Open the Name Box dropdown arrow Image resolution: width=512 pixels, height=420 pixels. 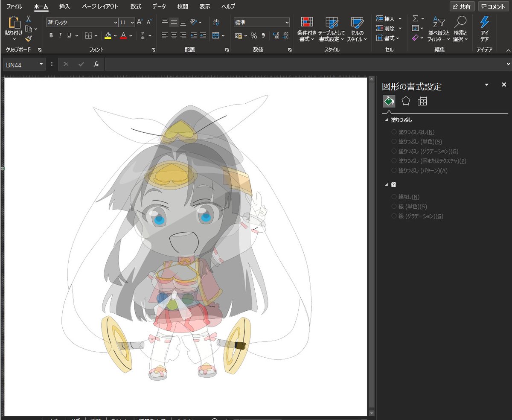(41, 64)
